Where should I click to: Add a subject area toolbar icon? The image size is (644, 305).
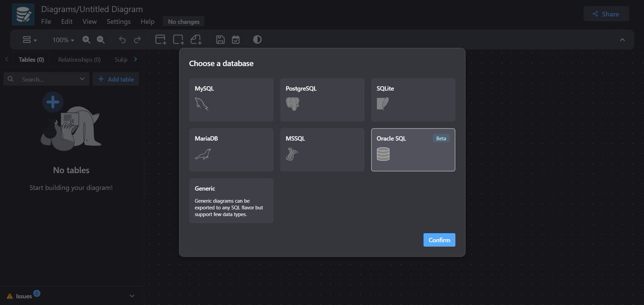(x=178, y=40)
